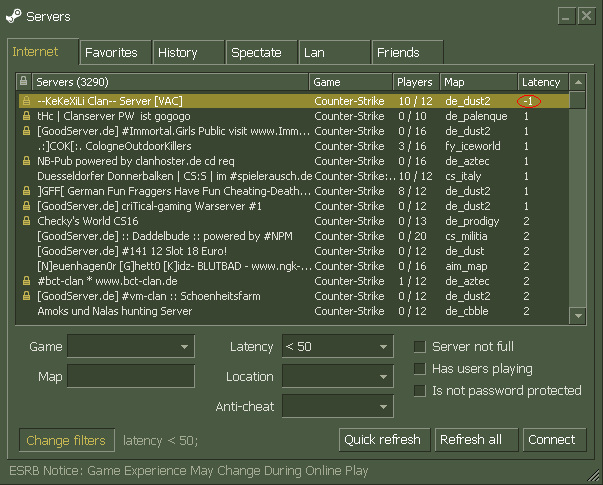603x485 pixels.
Task: Sort list by Players column header
Action: pyautogui.click(x=416, y=82)
